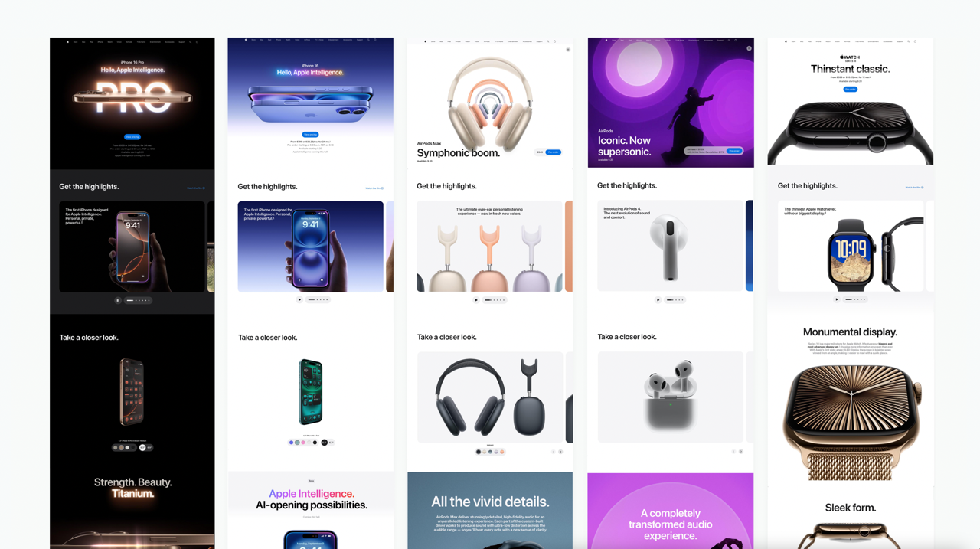Open Watch the film on iPhone 16 Pro page
The height and width of the screenshot is (549, 980).
tap(196, 188)
